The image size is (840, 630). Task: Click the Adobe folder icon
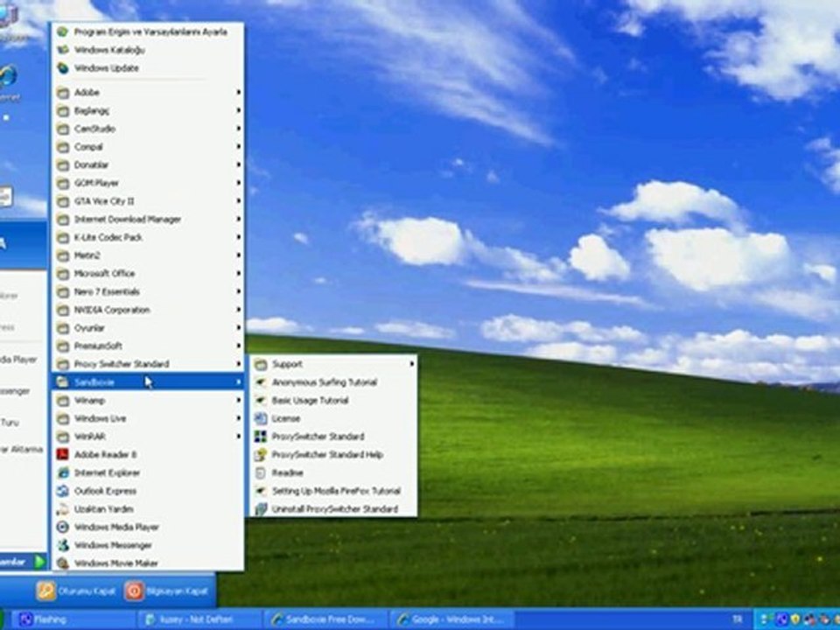click(x=63, y=93)
